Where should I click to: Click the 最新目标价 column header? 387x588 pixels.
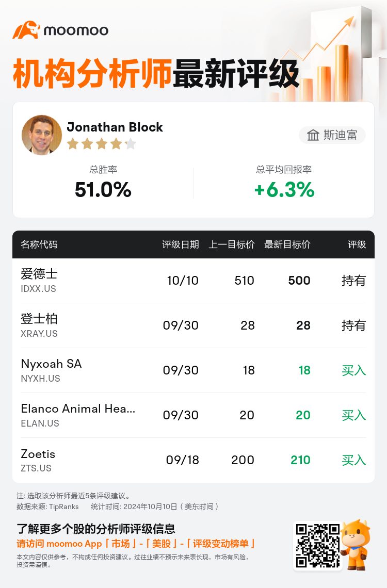(x=287, y=244)
